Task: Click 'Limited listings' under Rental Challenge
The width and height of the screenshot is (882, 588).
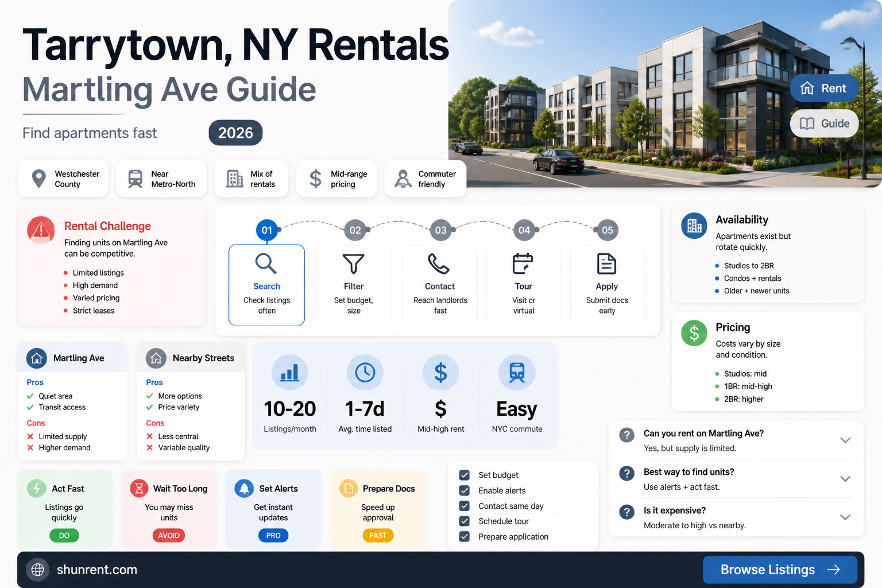Action: (x=98, y=273)
